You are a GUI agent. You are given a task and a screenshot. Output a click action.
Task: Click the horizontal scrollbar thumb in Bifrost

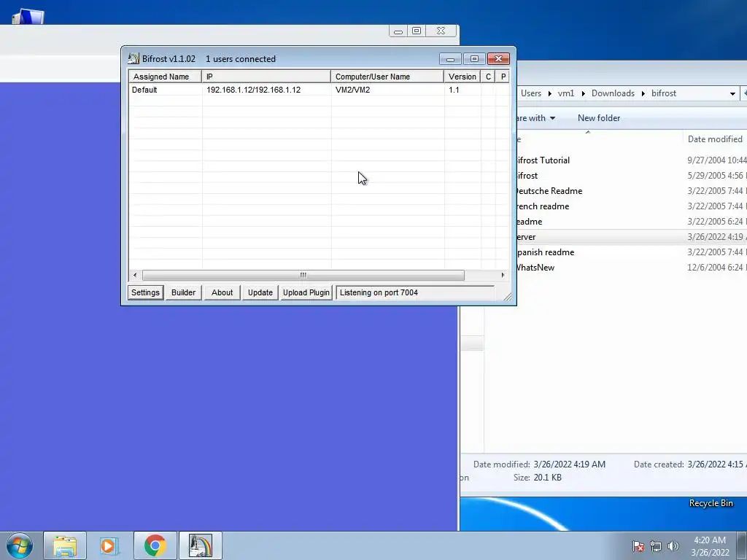point(303,275)
